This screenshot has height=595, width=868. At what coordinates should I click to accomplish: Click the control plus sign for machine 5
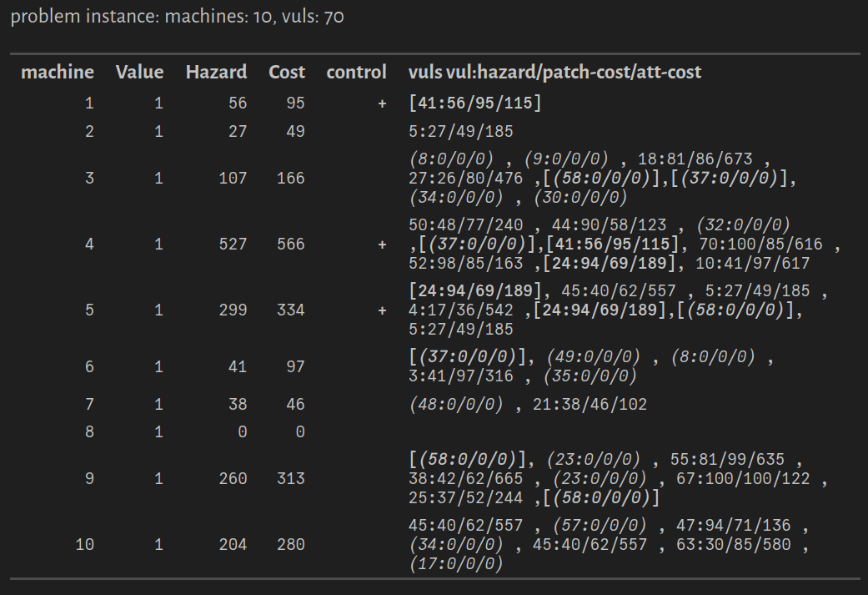(382, 310)
